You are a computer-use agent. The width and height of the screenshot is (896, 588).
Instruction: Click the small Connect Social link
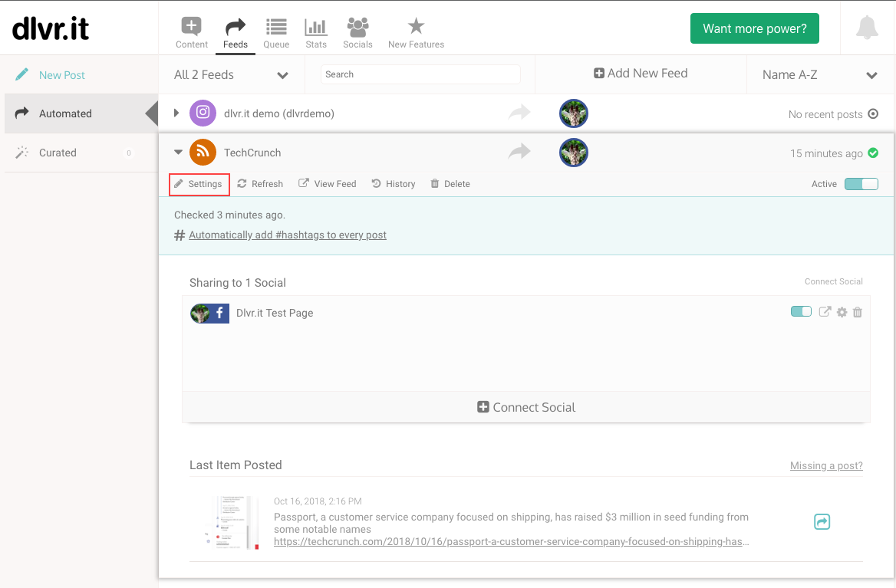(x=834, y=281)
